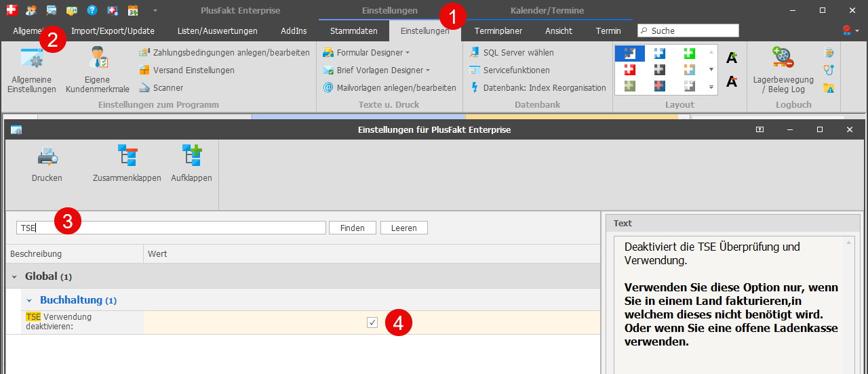The image size is (868, 374).
Task: Click the folder warning icon in Logbuch
Action: (x=829, y=87)
